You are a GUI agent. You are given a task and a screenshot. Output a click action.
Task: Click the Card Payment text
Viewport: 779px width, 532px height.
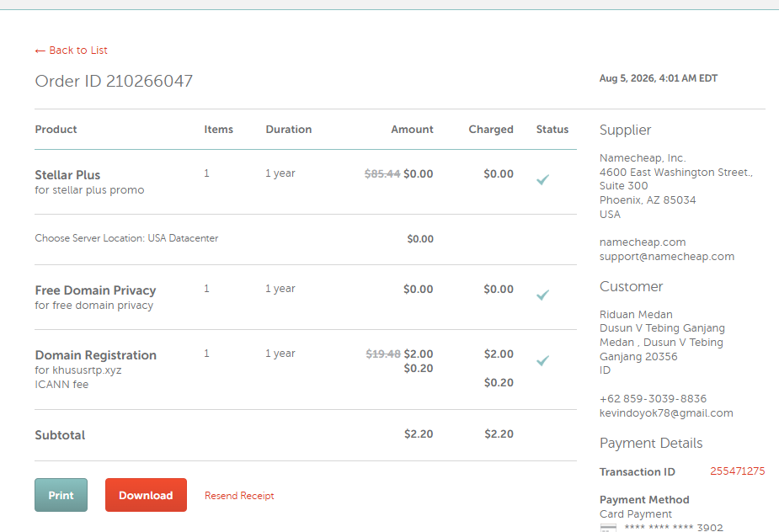pos(636,514)
